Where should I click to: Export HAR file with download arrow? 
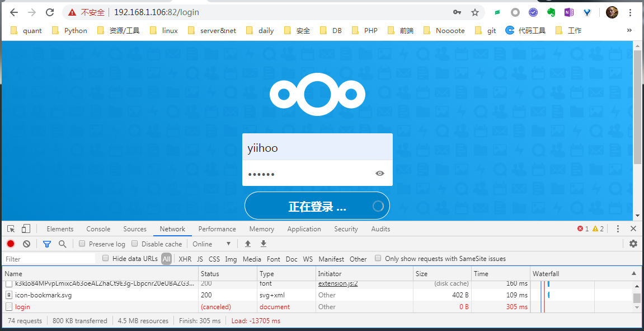[264, 244]
